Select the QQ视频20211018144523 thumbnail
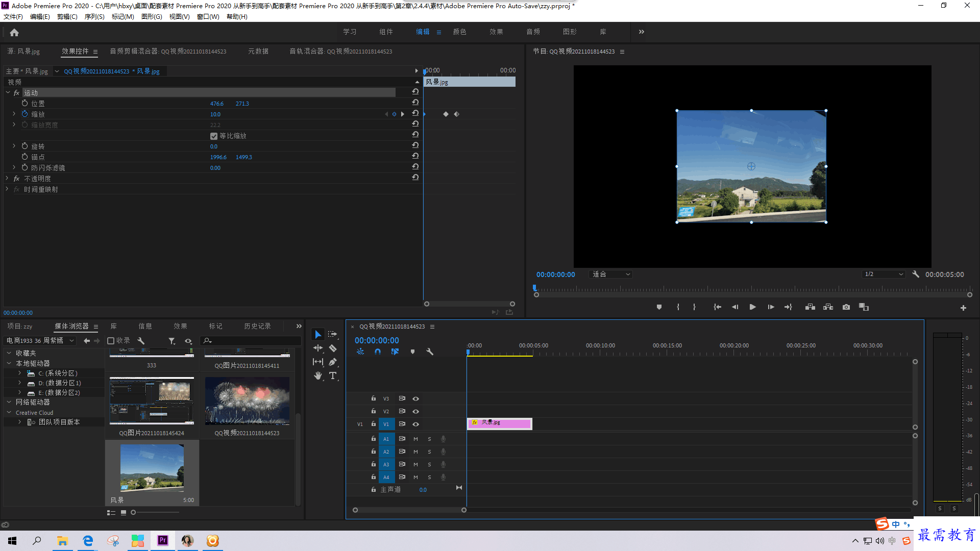This screenshot has height=551, width=980. point(247,401)
